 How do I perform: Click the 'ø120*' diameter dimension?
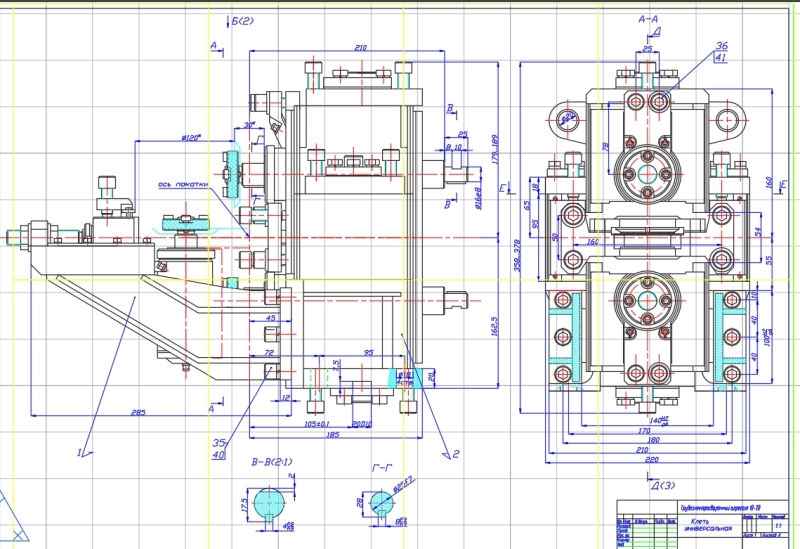[x=191, y=138]
